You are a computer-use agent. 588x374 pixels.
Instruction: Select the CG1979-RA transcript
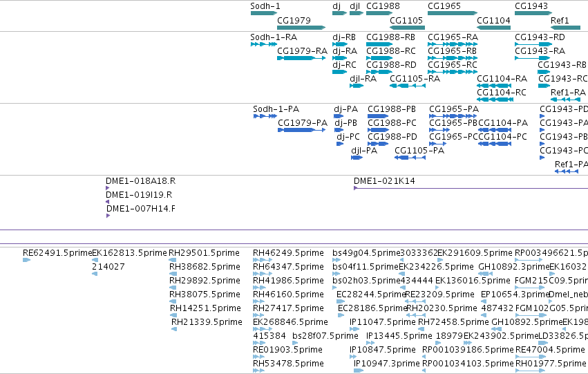tap(302, 51)
